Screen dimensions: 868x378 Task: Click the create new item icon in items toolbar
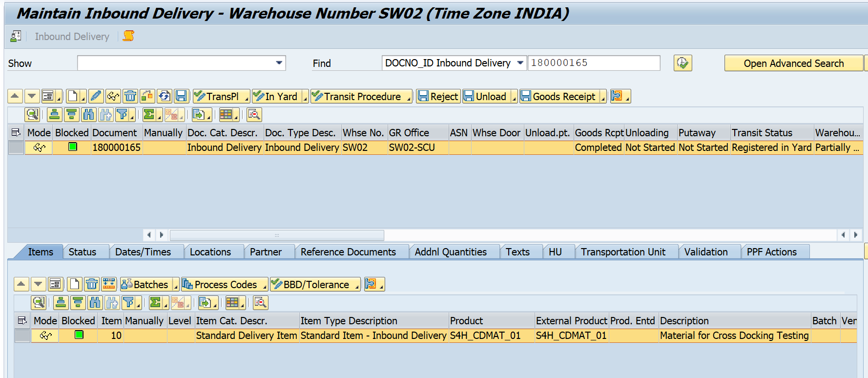click(74, 284)
